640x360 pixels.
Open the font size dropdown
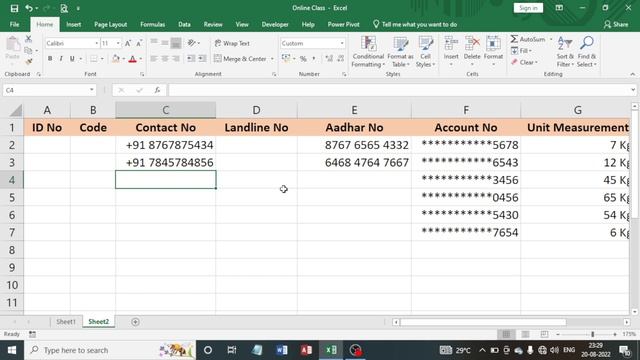(x=118, y=43)
